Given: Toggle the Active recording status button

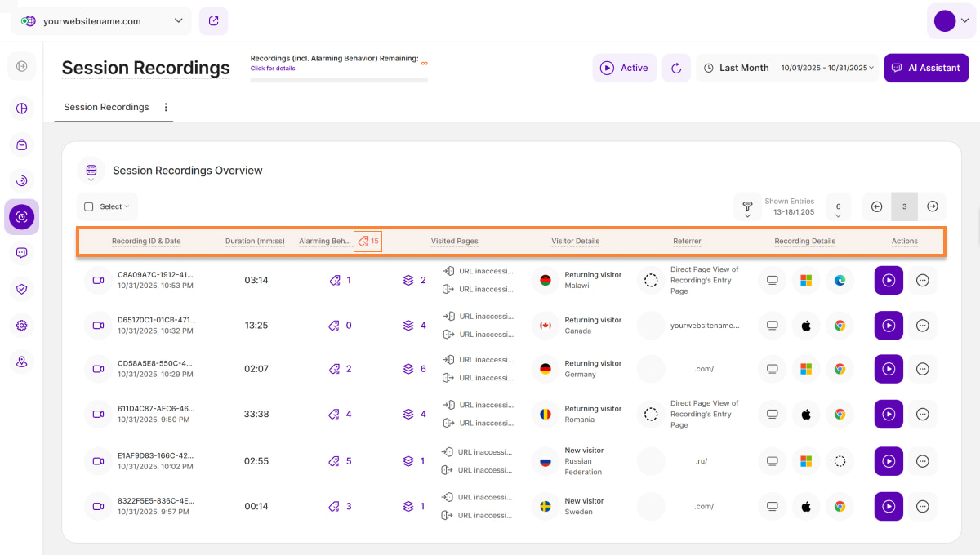Looking at the screenshot, I should pyautogui.click(x=625, y=69).
